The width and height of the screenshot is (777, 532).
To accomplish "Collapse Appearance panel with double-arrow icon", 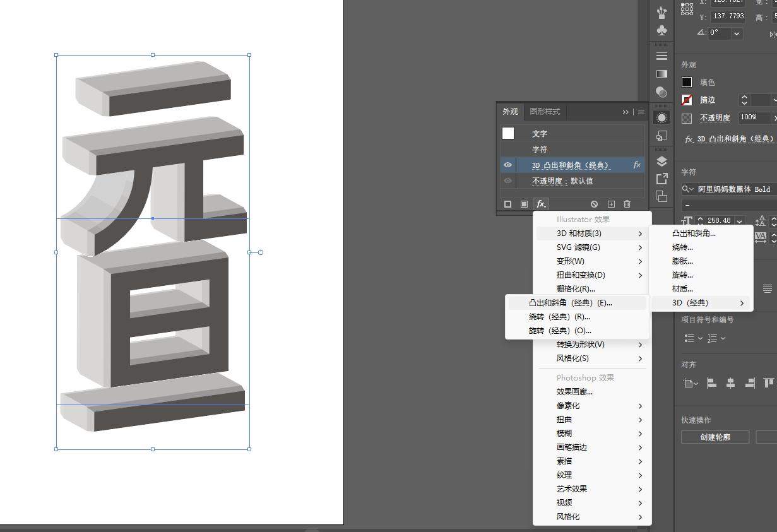I will point(626,112).
